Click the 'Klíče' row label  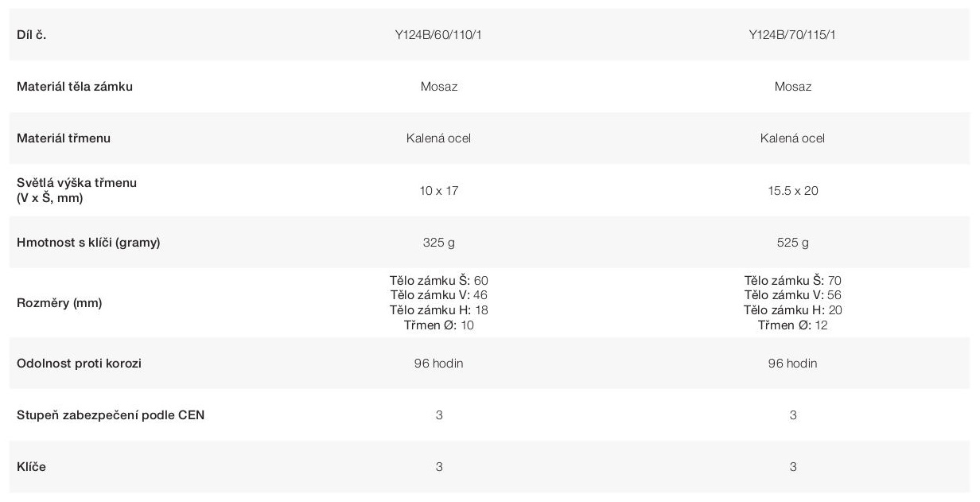point(32,467)
